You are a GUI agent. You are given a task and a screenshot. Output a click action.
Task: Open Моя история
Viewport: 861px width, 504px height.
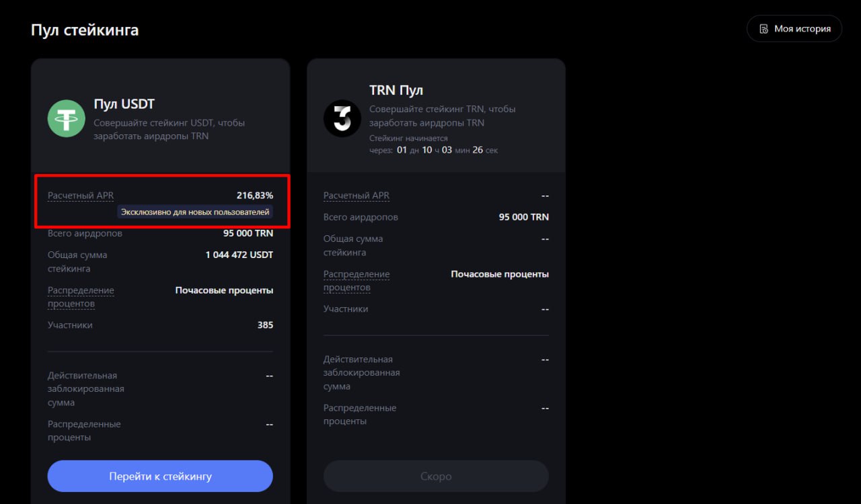[794, 29]
